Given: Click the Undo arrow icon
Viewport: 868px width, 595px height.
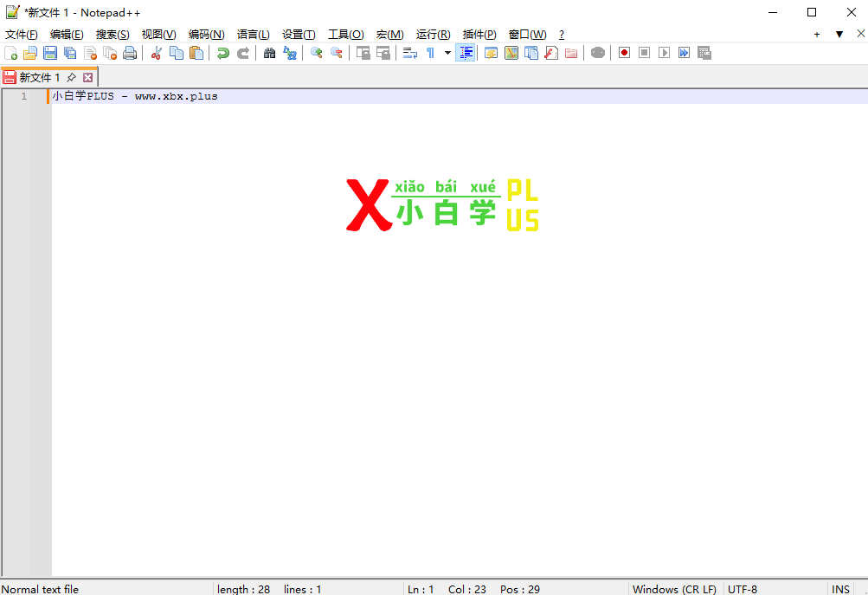Looking at the screenshot, I should coord(222,52).
